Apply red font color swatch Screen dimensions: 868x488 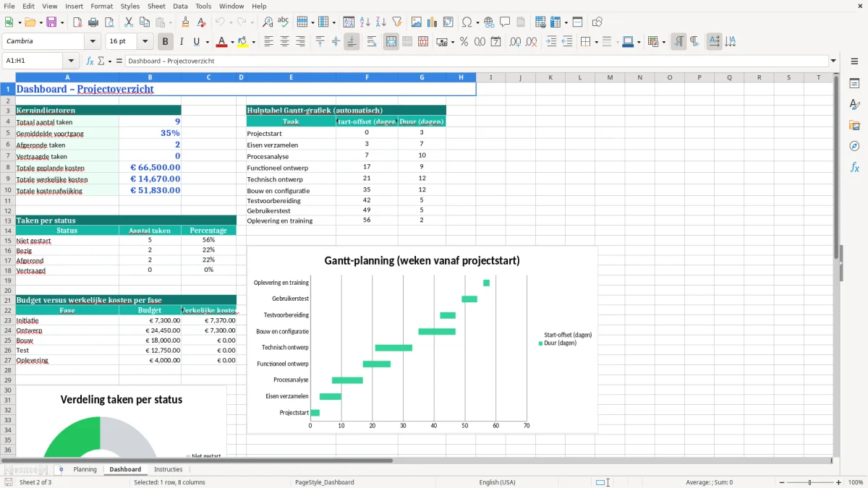click(x=221, y=42)
